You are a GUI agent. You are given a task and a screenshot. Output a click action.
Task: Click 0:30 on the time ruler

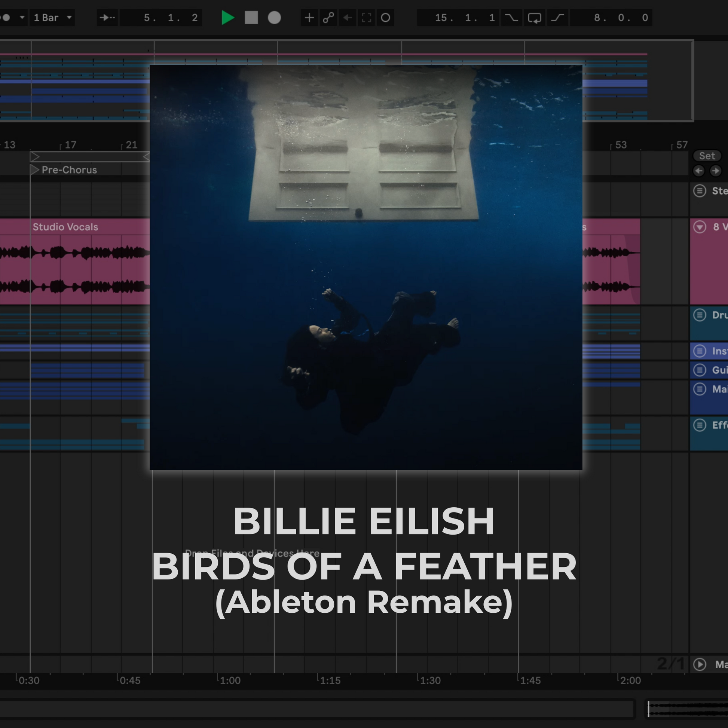pos(29,680)
